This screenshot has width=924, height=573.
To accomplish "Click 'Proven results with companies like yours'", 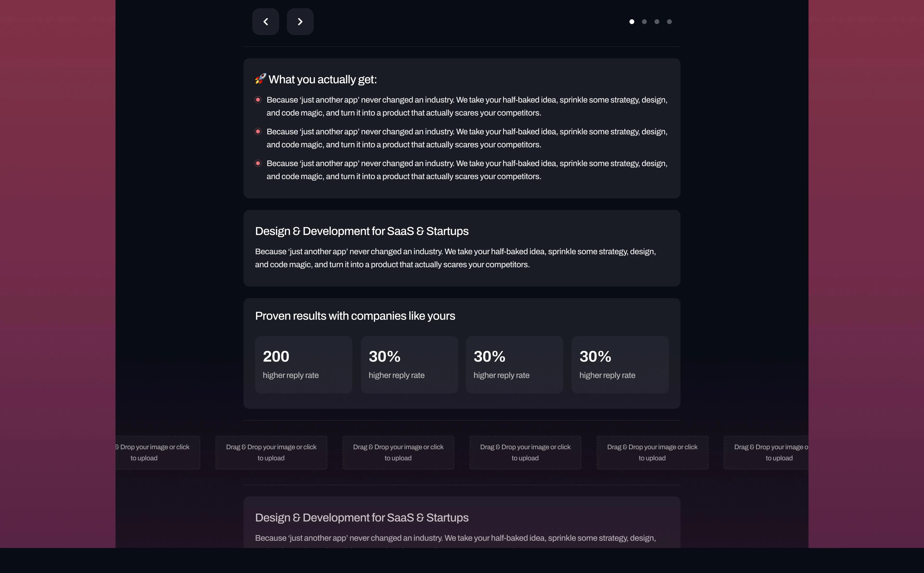I will tap(355, 316).
